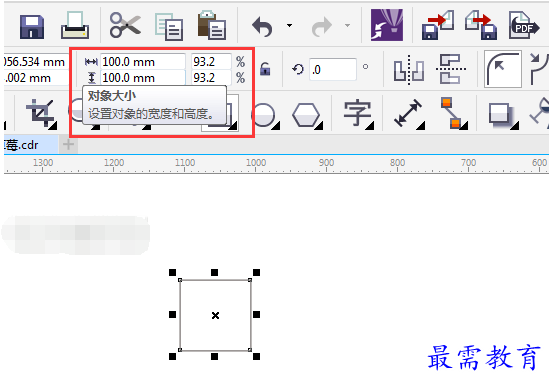Click the Import icon

[438, 25]
